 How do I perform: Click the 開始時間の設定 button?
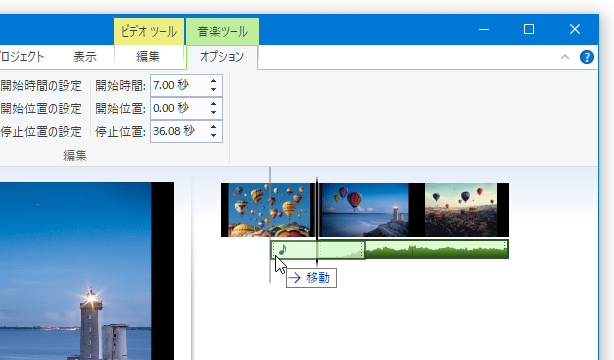(41, 85)
